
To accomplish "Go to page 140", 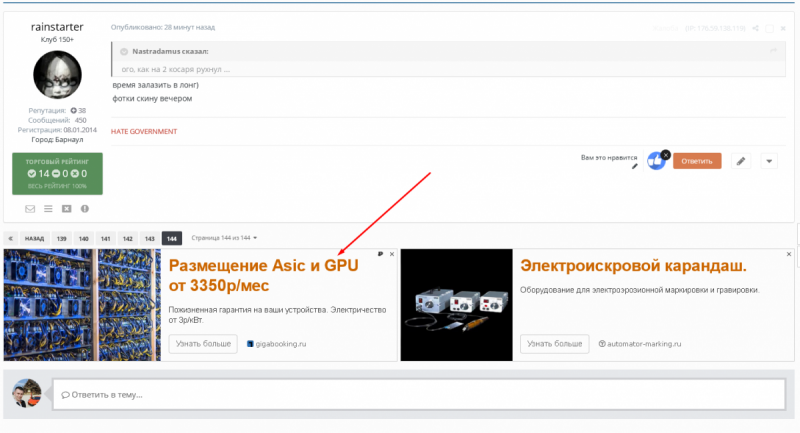I will 84,238.
